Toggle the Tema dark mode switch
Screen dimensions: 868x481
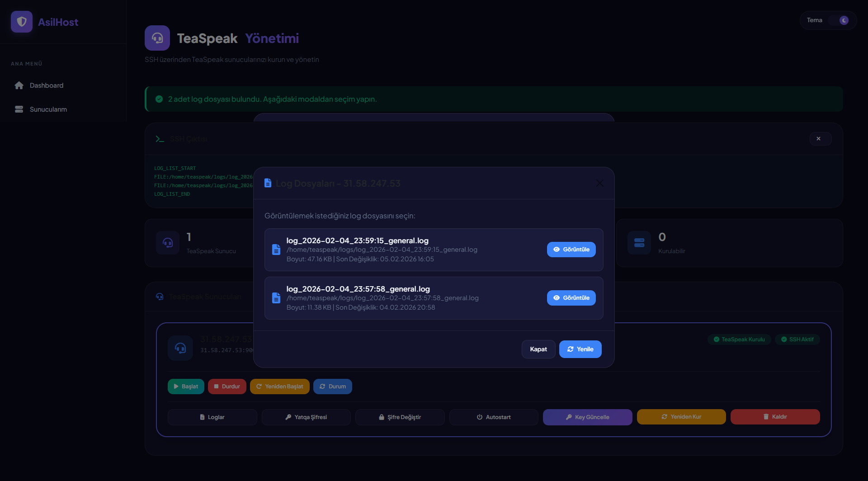(838, 20)
